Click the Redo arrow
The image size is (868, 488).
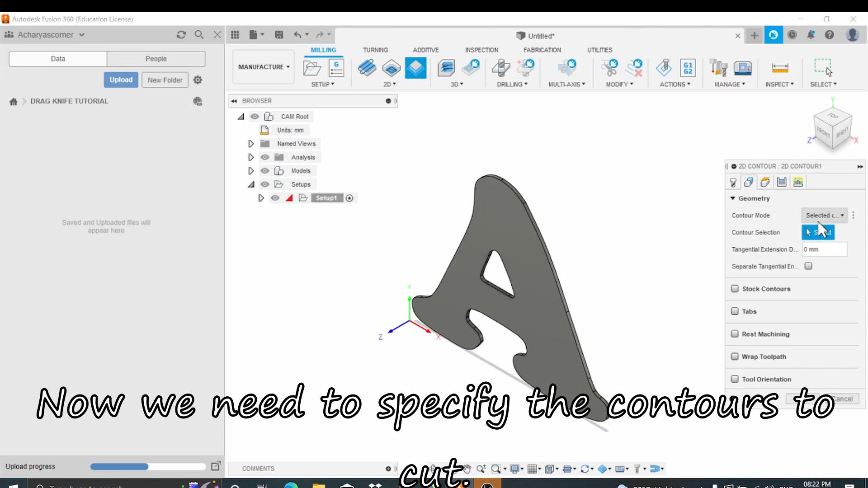point(320,35)
